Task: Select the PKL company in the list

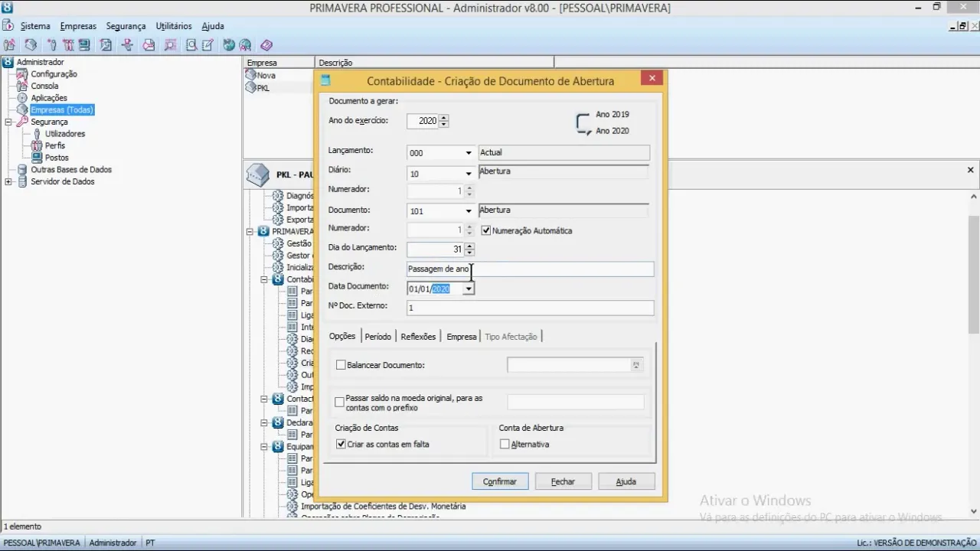Action: pyautogui.click(x=263, y=88)
